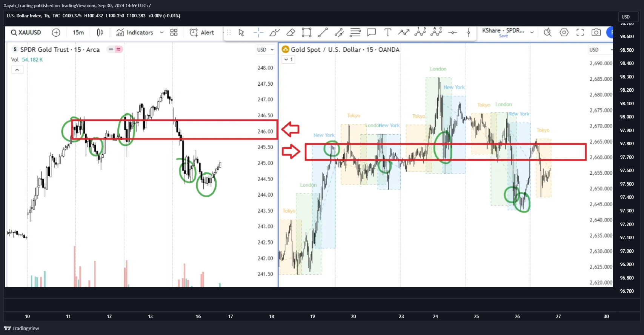This screenshot has height=335, width=644.
Task: Select the crosshair cursor tool
Action: pos(258,32)
